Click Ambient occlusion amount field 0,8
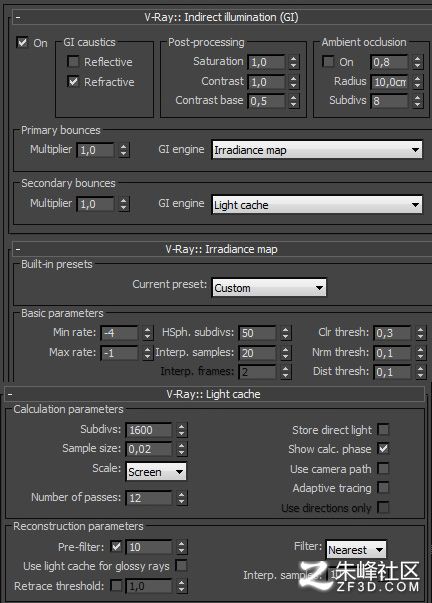 390,62
